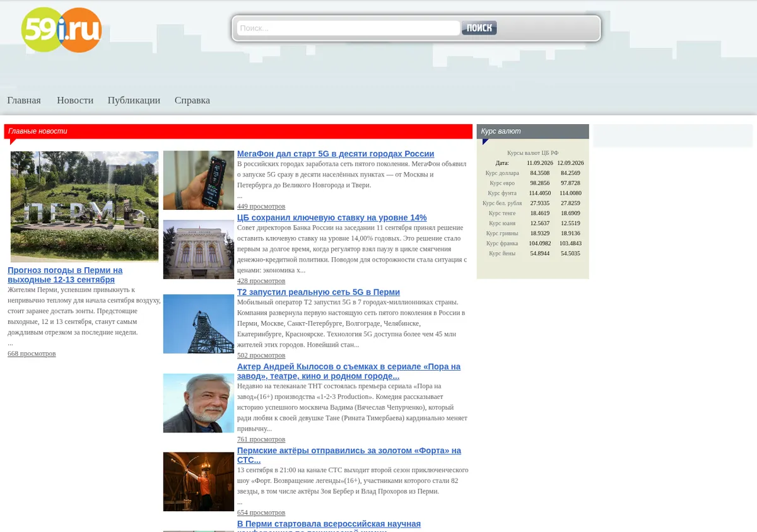
Task: Open 'Пермские актёры отправились за золотом' link
Action: (349, 455)
